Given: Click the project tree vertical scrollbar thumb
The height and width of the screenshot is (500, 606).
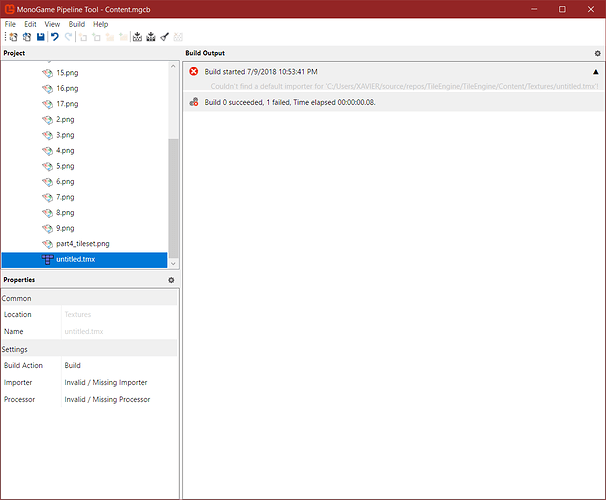Looking at the screenshot, I should tap(173, 198).
